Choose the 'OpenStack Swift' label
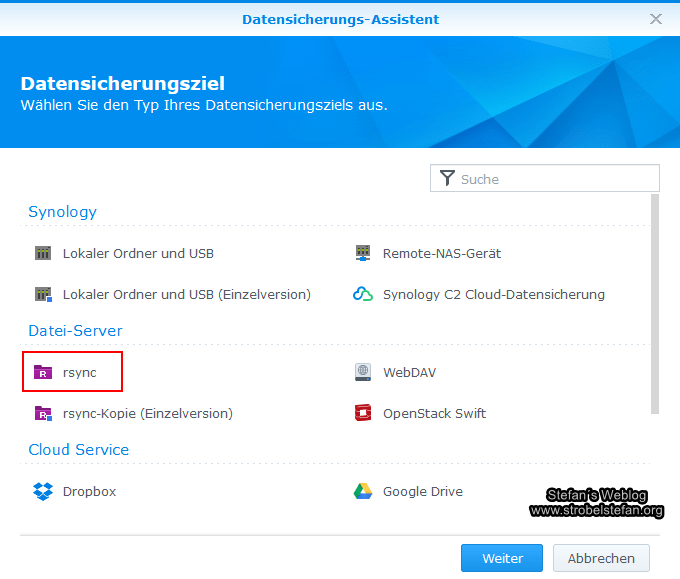This screenshot has width=680, height=579. tap(435, 414)
